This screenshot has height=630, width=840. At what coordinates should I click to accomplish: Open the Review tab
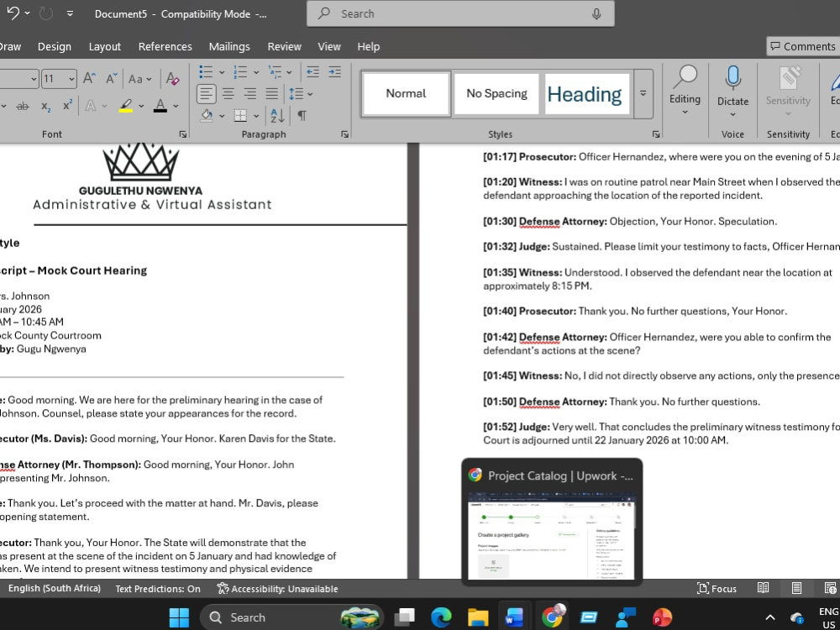(x=285, y=46)
